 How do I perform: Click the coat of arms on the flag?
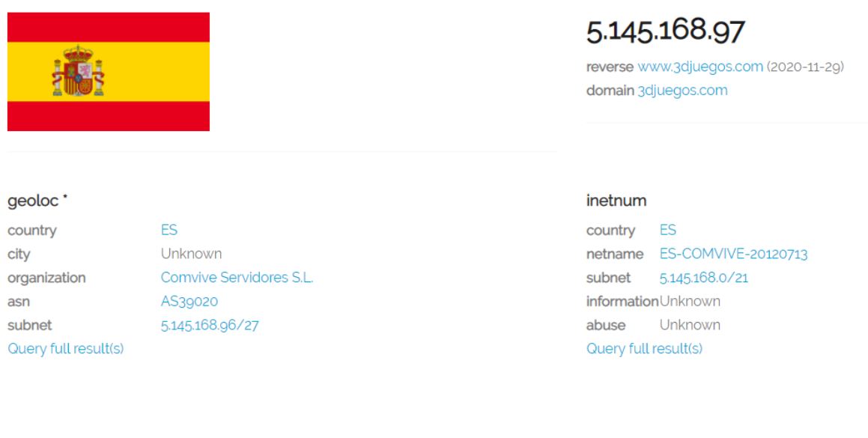[77, 71]
